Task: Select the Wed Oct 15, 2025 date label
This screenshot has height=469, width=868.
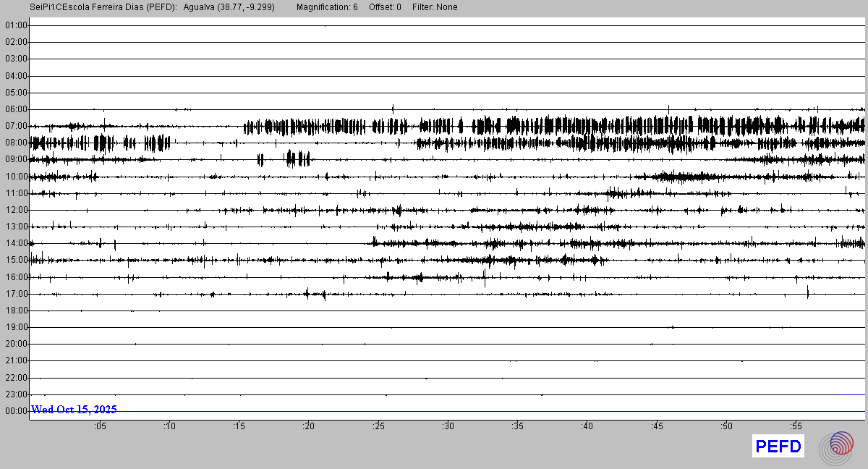Action: pos(74,410)
